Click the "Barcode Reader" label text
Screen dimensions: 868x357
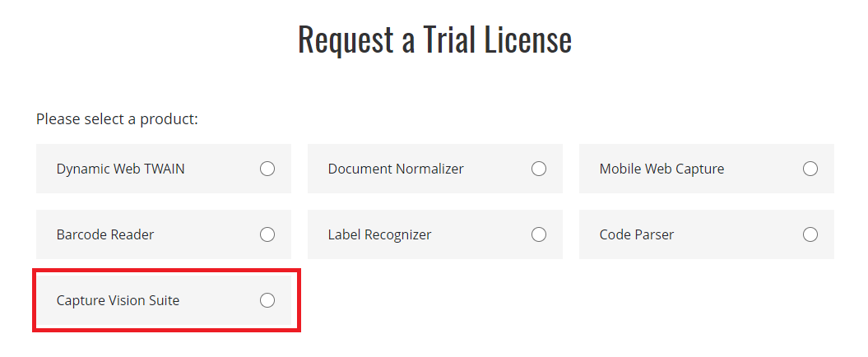[x=105, y=234]
